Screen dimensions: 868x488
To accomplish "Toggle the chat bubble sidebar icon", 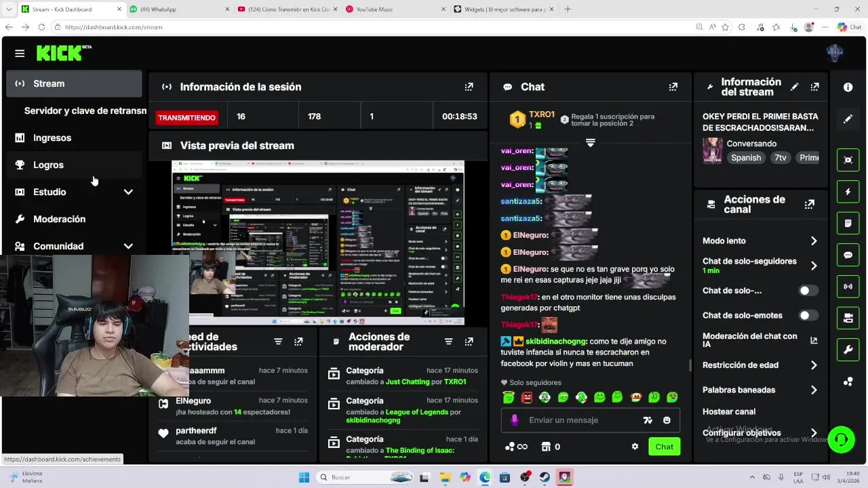I will [x=848, y=255].
